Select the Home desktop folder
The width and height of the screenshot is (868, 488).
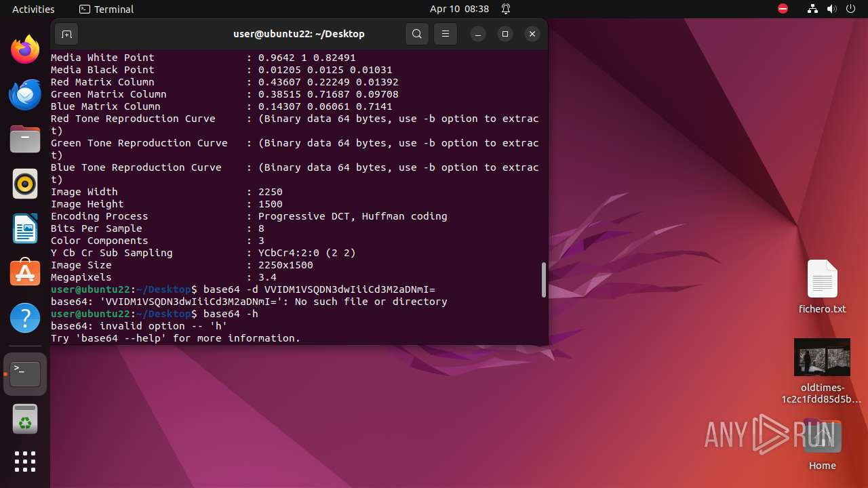coord(822,445)
